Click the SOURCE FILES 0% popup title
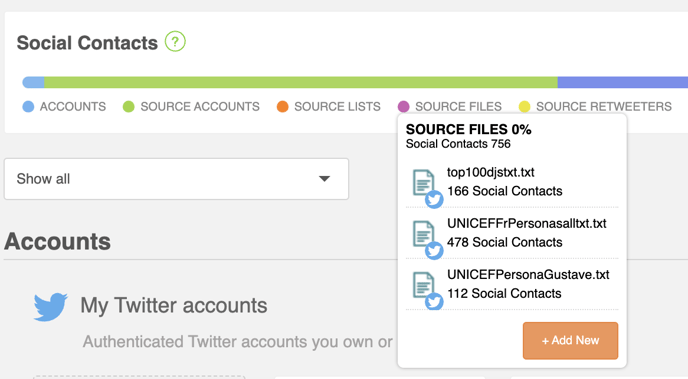 [469, 129]
